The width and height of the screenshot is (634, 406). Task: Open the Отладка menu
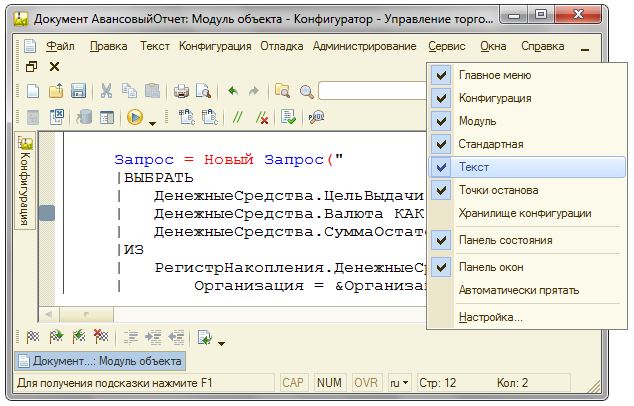pyautogui.click(x=282, y=46)
